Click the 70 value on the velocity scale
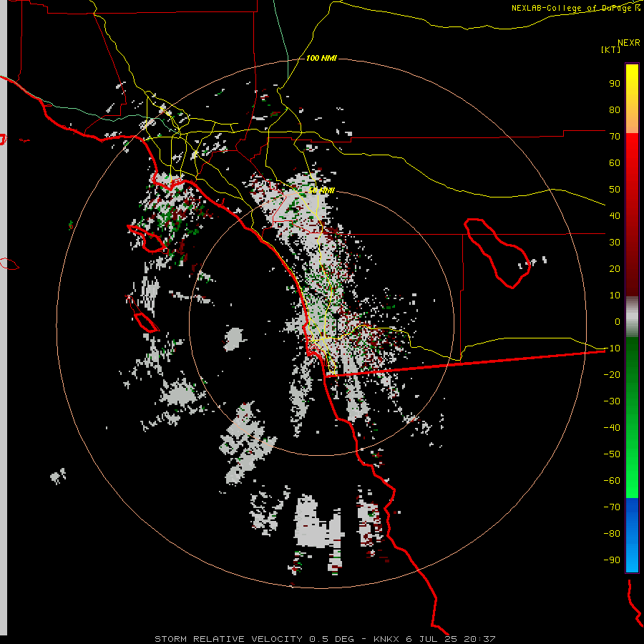Viewport: 644px width, 644px height. coord(615,137)
